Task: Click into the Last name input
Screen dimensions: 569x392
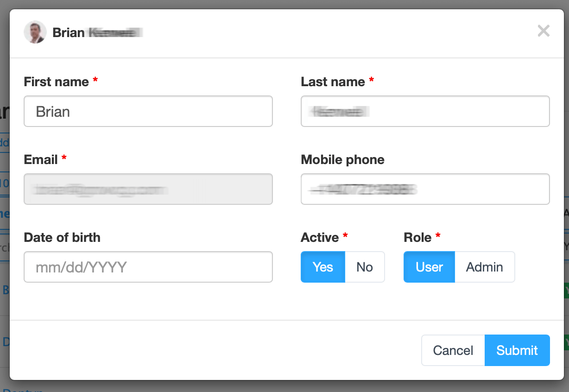Action: 425,111
